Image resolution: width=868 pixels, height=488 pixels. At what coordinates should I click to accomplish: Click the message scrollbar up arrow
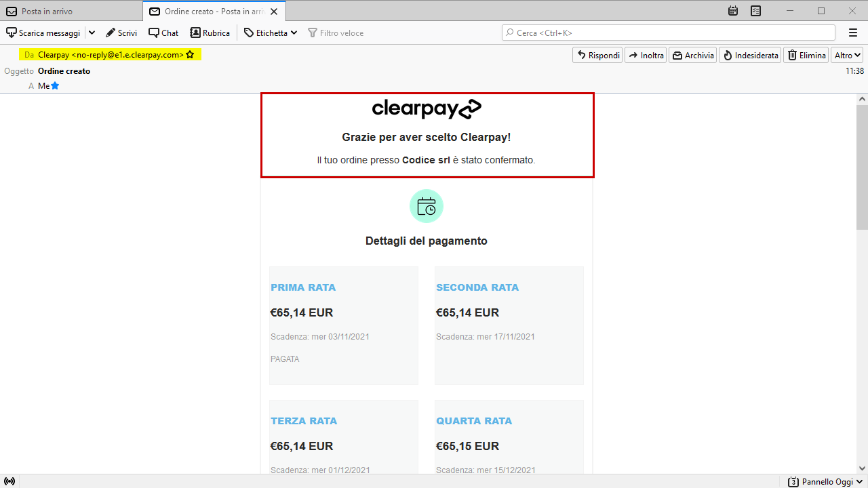(x=862, y=99)
